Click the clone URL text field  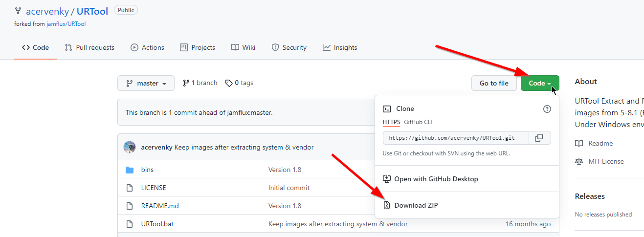[456, 138]
